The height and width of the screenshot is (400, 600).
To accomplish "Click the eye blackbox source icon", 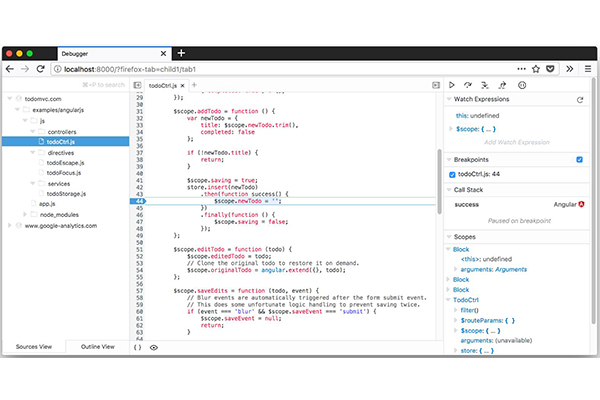I will [x=154, y=347].
